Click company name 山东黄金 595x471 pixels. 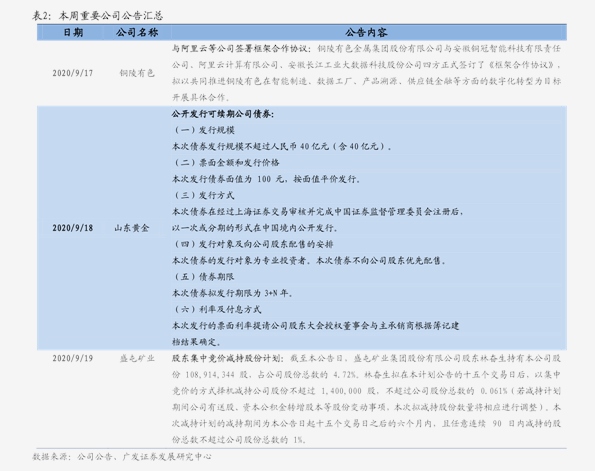[x=132, y=228]
